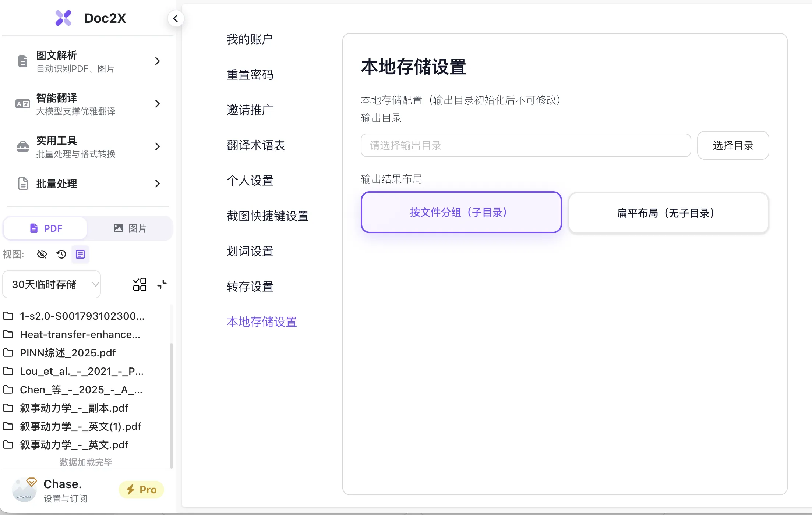Open folder PINN综述_2025.pdf
812x515 pixels.
(68, 353)
